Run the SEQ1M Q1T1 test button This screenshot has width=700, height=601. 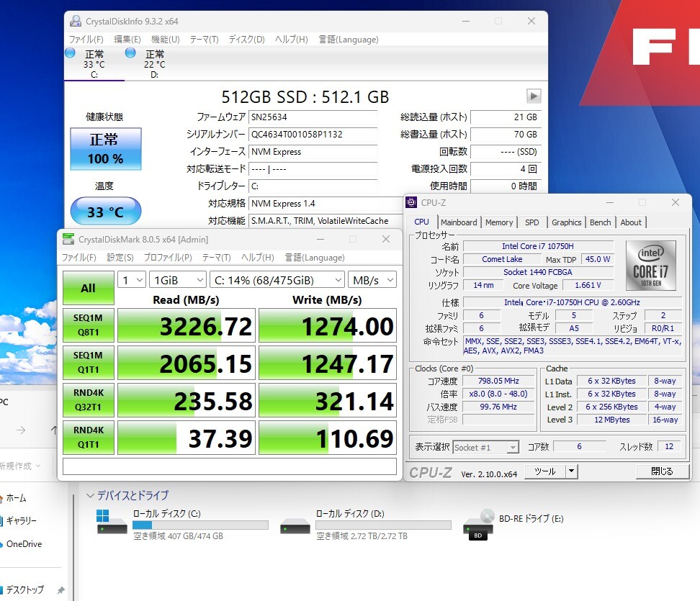click(88, 363)
